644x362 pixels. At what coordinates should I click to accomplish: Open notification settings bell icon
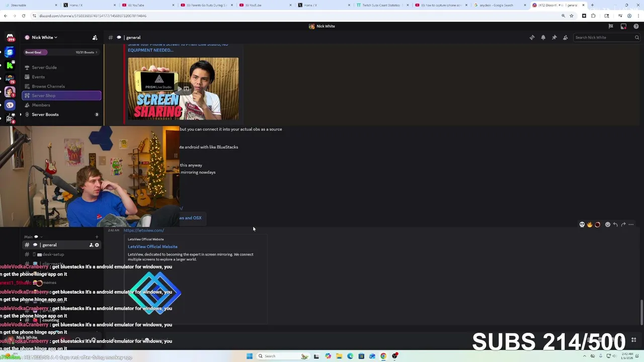[543, 38]
